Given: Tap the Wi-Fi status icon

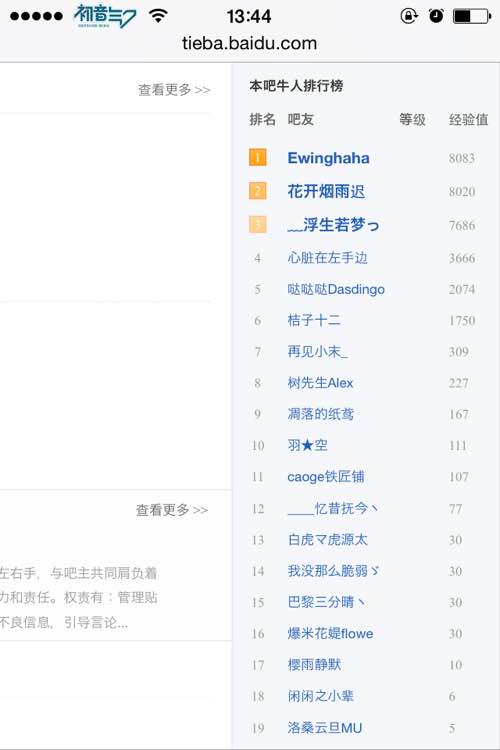Looking at the screenshot, I should (158, 15).
